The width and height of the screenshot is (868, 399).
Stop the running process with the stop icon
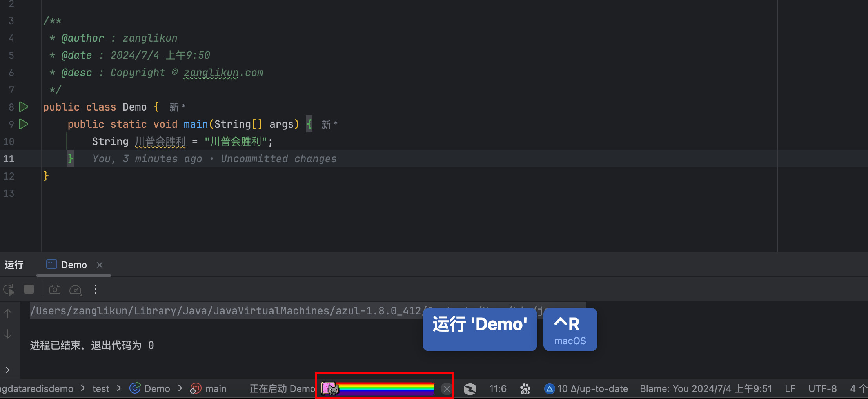point(29,290)
